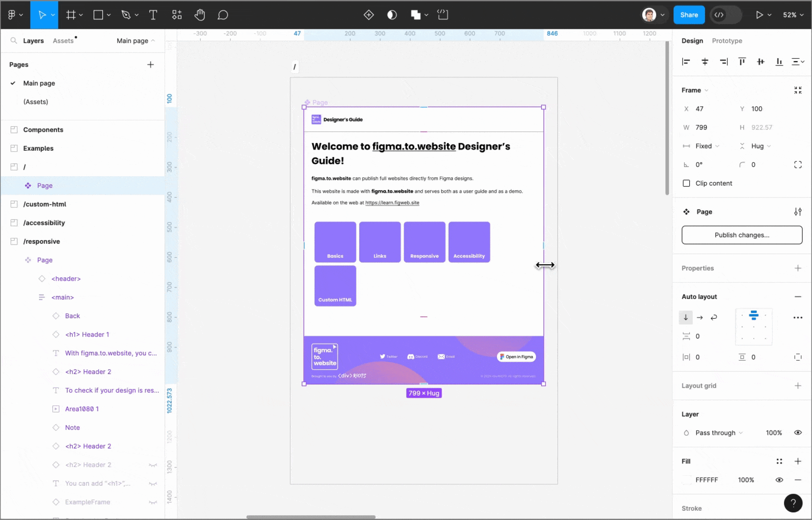Switch to the Layers tab
This screenshot has height=520, width=812.
tap(33, 40)
